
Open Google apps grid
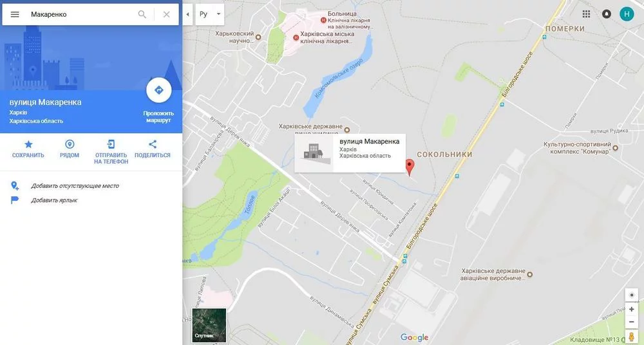point(586,14)
